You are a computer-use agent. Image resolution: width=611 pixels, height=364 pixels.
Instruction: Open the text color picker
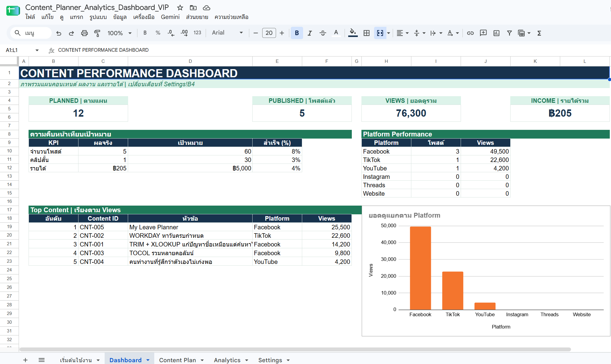tap(336, 33)
